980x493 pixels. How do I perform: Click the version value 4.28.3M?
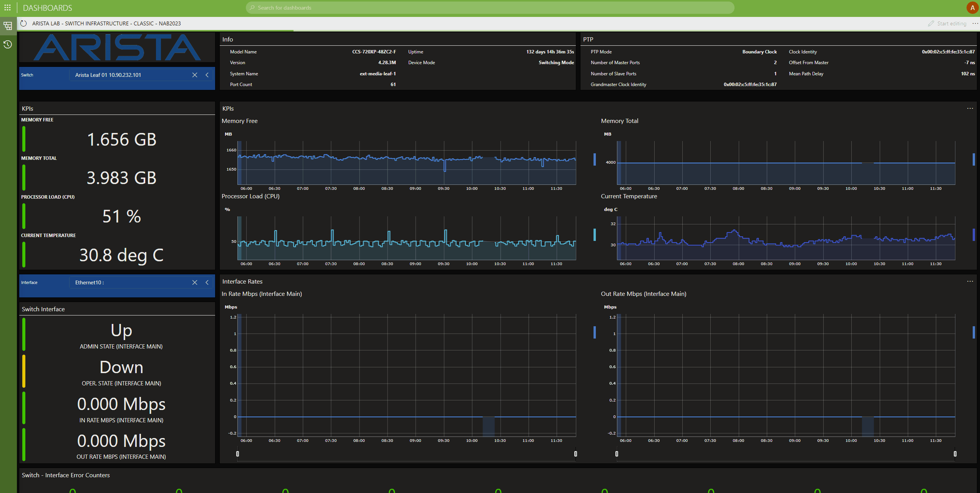point(387,62)
